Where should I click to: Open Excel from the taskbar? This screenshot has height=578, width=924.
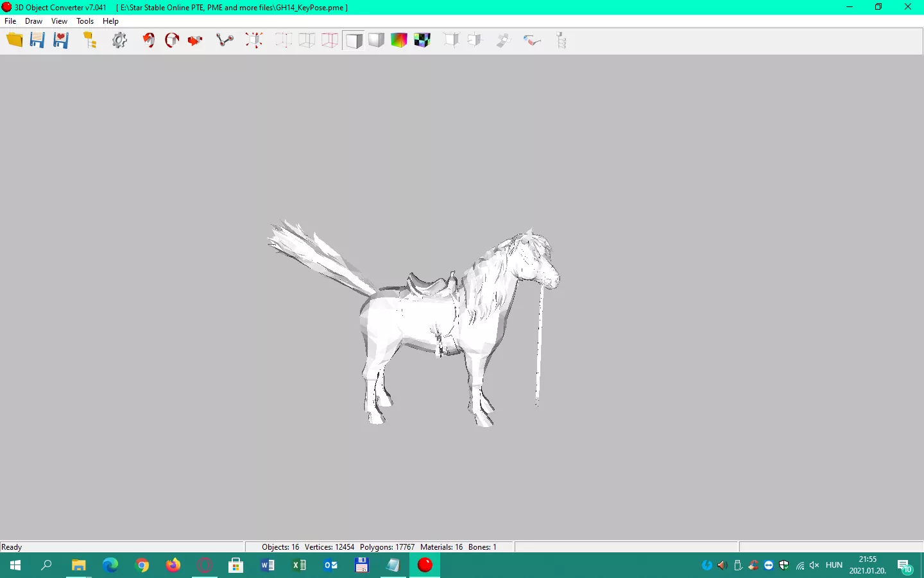pos(299,565)
